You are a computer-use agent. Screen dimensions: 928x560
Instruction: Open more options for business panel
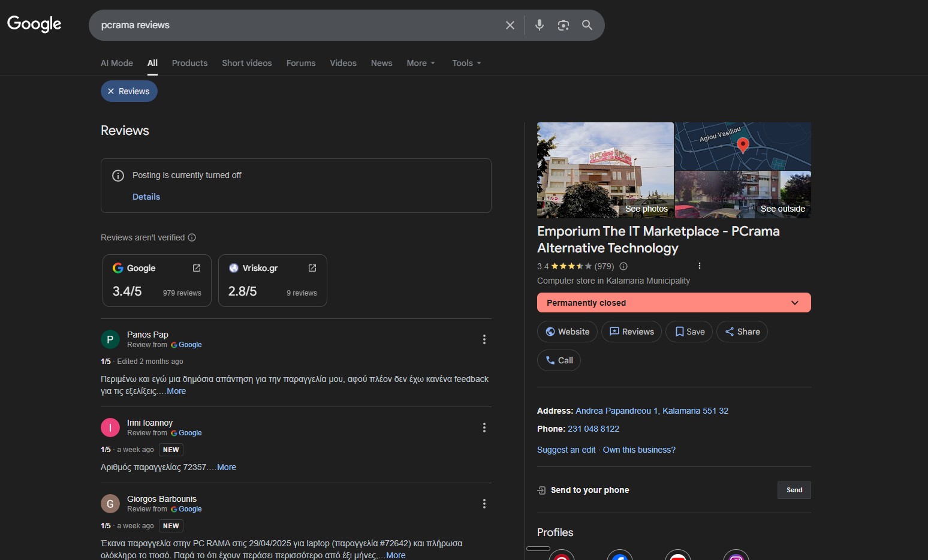[x=699, y=266]
